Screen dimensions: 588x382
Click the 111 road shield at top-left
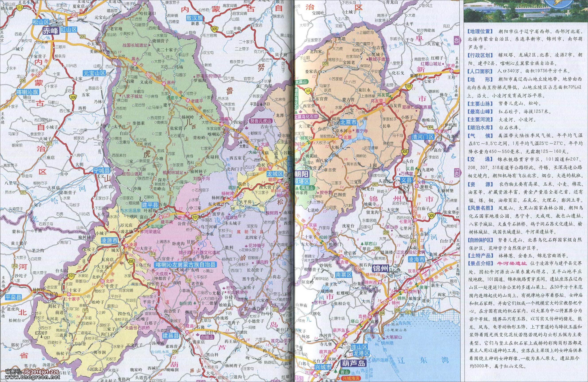(20, 8)
